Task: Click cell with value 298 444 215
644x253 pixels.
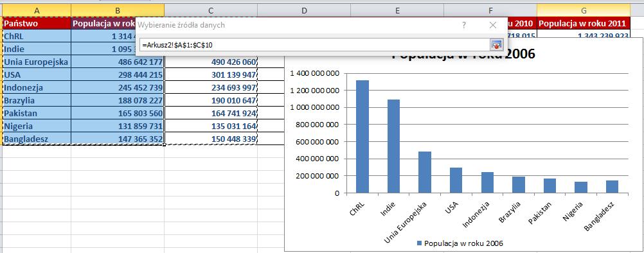Action: 118,74
